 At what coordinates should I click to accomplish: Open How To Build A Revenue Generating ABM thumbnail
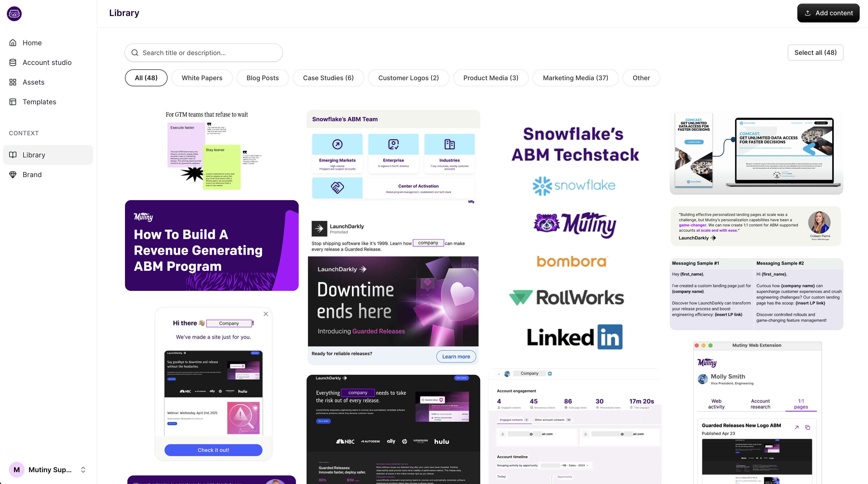(212, 245)
